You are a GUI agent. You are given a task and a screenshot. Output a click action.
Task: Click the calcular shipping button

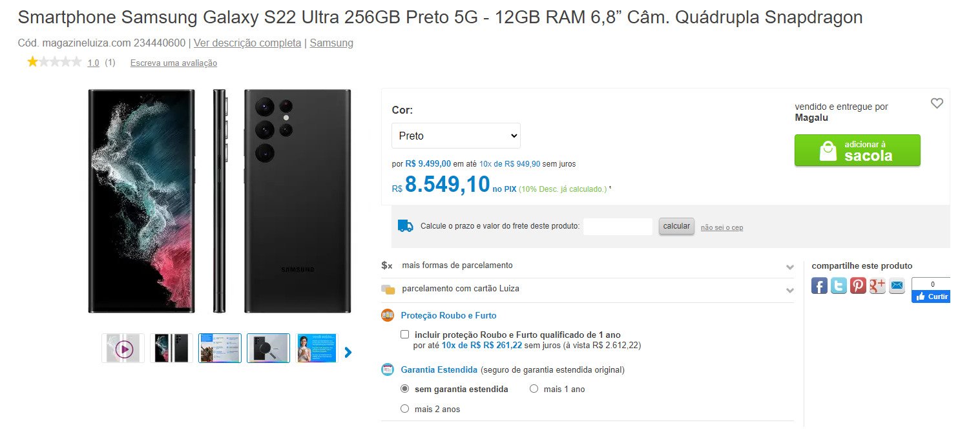point(676,226)
